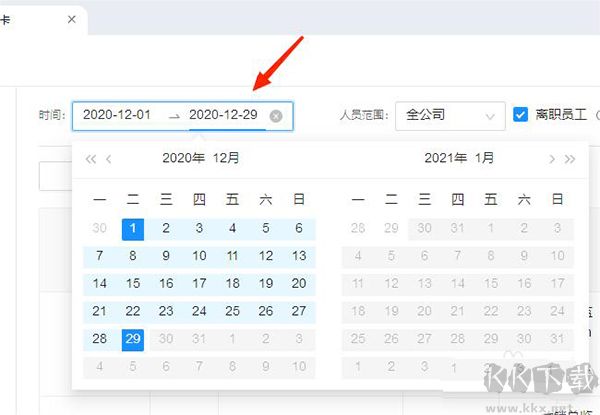Uncheck the 离职员工 checkbox
600x415 pixels.
[x=520, y=115]
